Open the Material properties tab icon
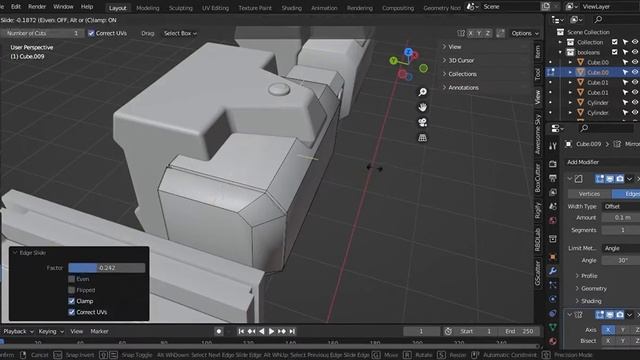Viewport: 640px width, 360px height. (x=553, y=341)
